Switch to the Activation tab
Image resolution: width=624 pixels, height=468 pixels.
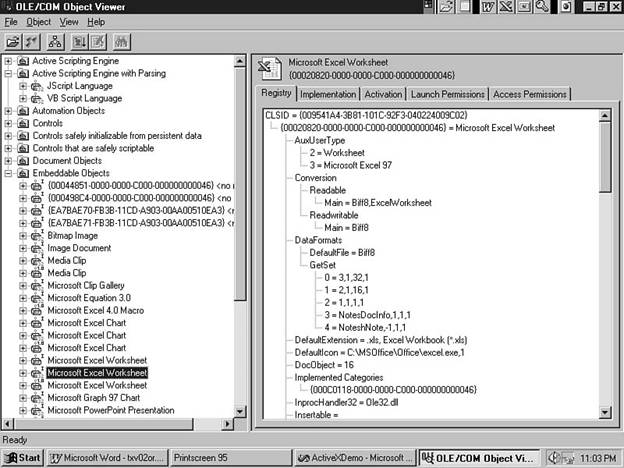pos(382,94)
